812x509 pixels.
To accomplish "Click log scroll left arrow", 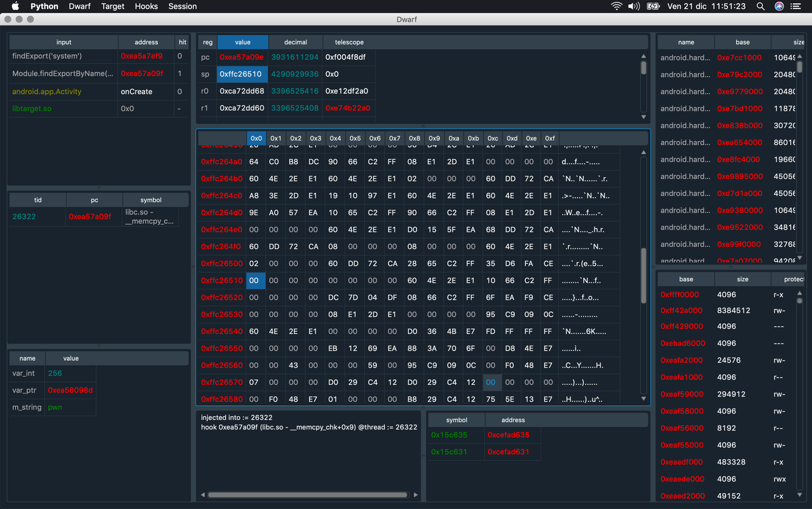I will [203, 494].
